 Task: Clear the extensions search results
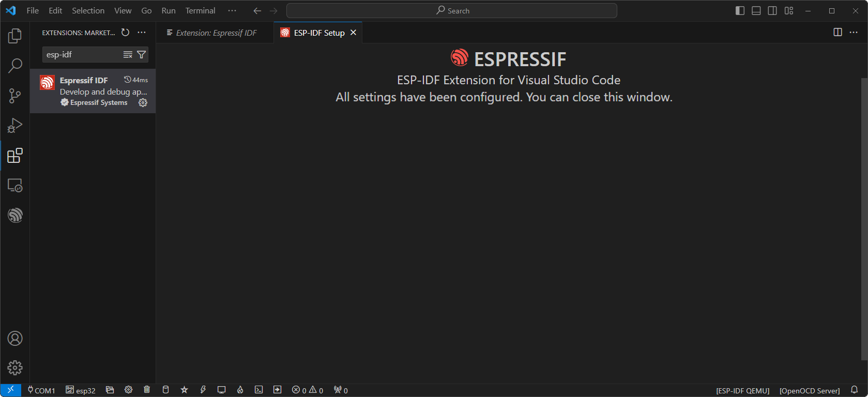pyautogui.click(x=128, y=55)
